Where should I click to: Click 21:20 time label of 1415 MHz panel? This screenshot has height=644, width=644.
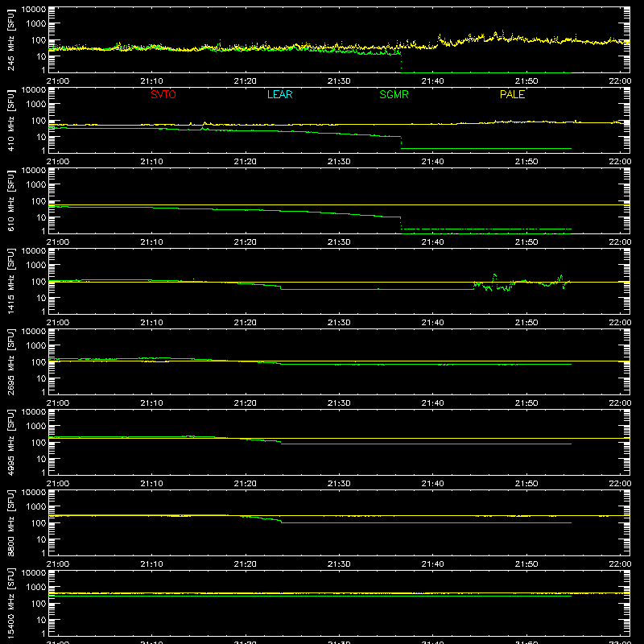(246, 323)
